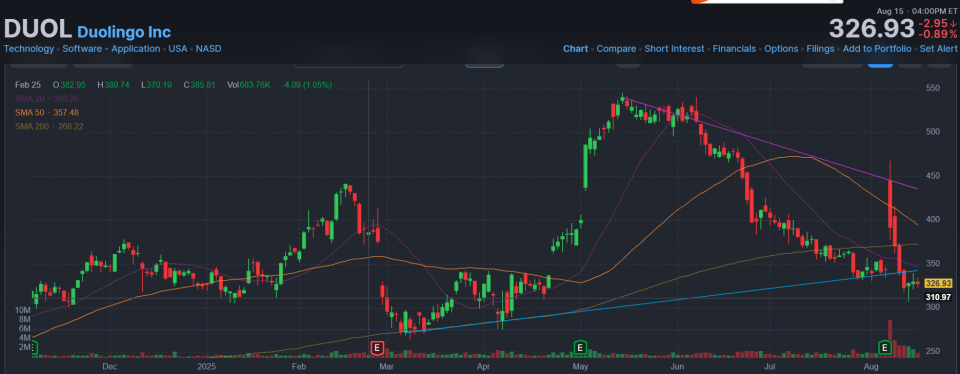Click Add to Portfolio

[877, 49]
